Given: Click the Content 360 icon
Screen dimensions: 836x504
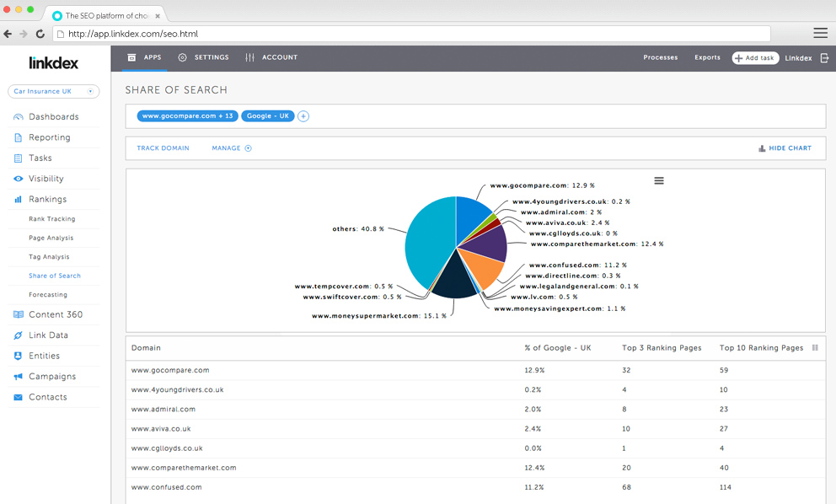Looking at the screenshot, I should tap(19, 314).
